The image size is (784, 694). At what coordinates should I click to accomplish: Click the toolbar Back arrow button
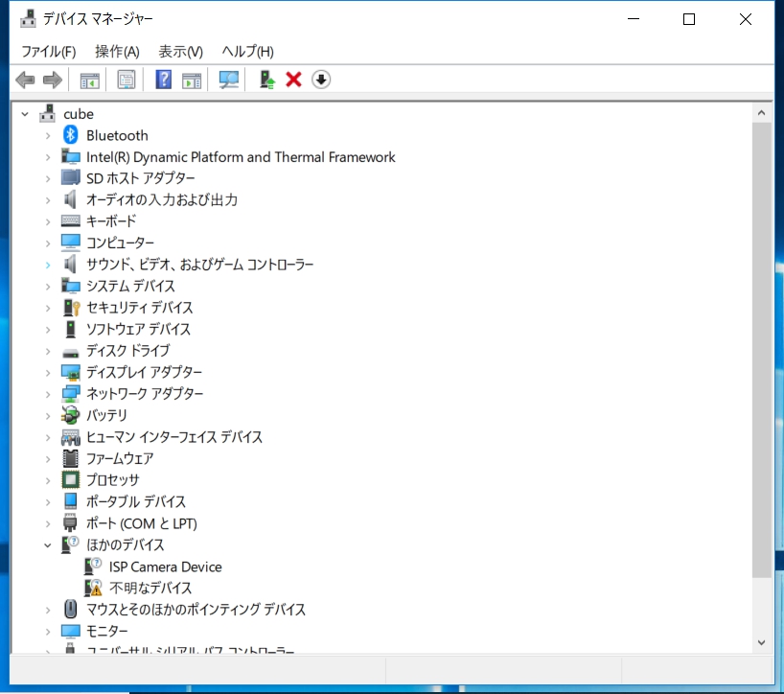[26, 80]
